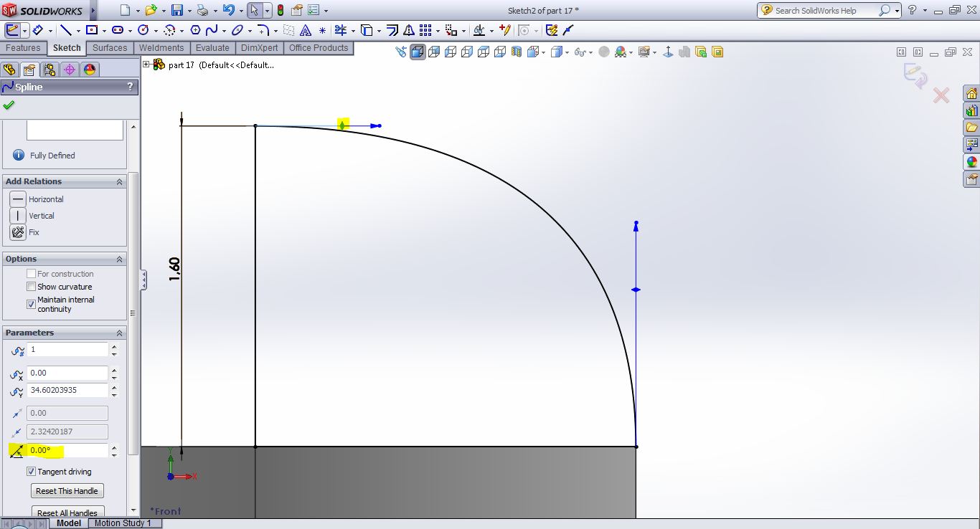
Task: Open the DisplayManager tab icon
Action: (89, 70)
